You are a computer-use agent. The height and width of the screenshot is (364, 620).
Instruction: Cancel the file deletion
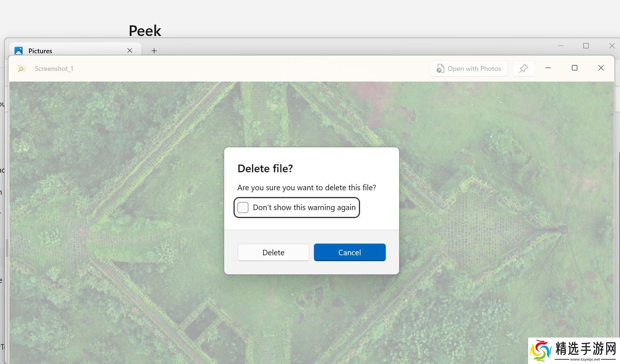coord(350,252)
